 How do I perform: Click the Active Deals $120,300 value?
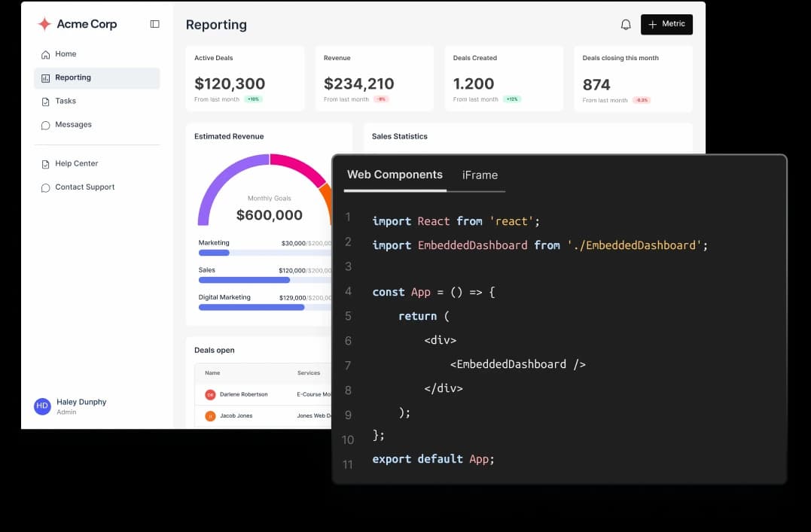[x=230, y=84]
